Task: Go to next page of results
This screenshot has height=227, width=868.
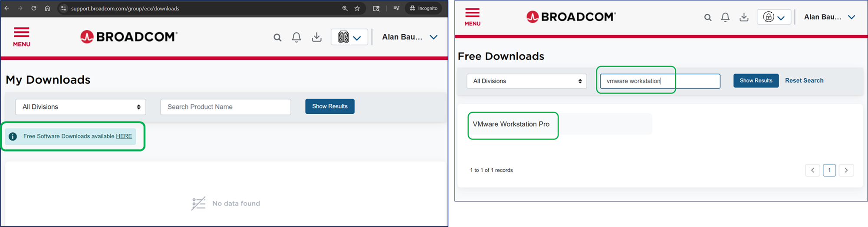Action: [x=846, y=170]
